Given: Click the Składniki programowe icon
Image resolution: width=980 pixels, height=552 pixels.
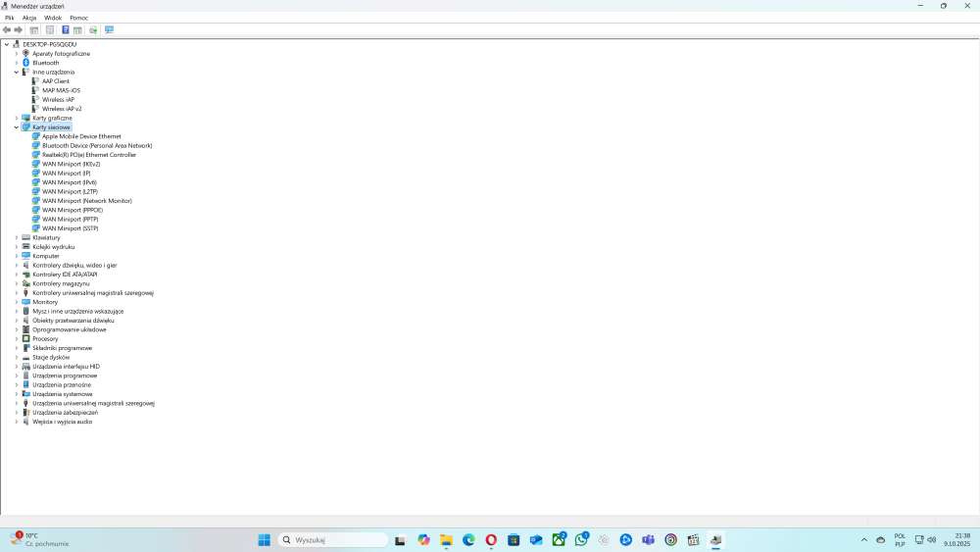Looking at the screenshot, I should [x=25, y=348].
